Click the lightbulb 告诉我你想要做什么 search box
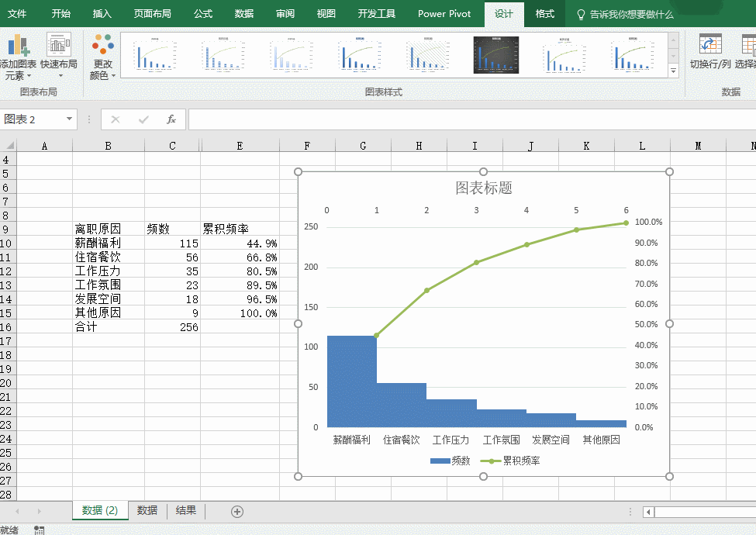 625,14
